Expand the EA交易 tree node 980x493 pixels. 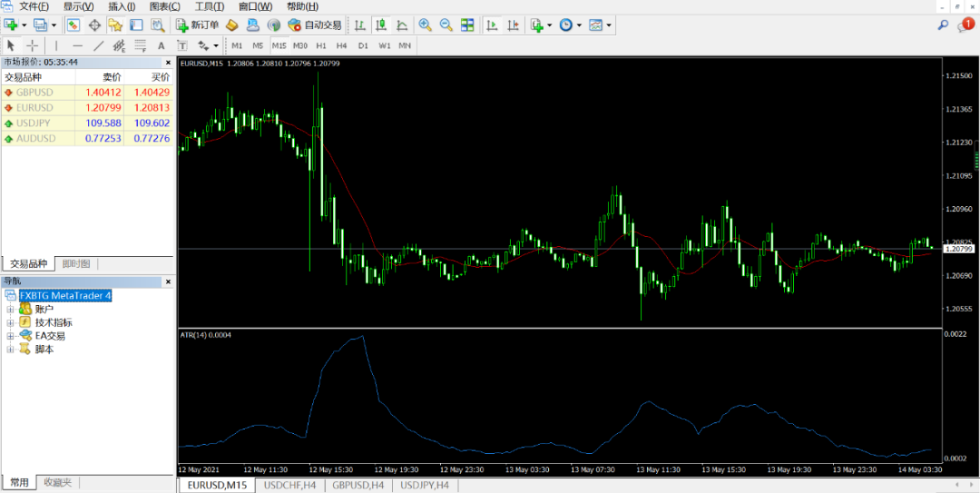(10, 336)
